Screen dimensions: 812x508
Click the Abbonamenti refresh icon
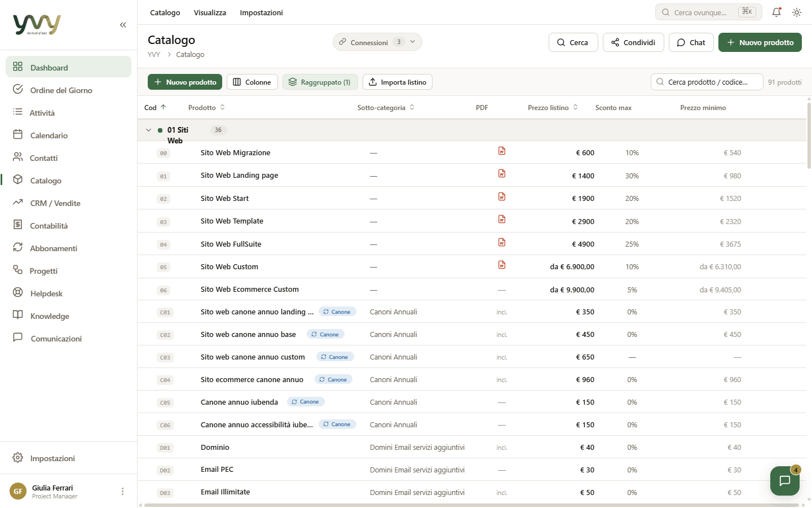[x=18, y=247]
